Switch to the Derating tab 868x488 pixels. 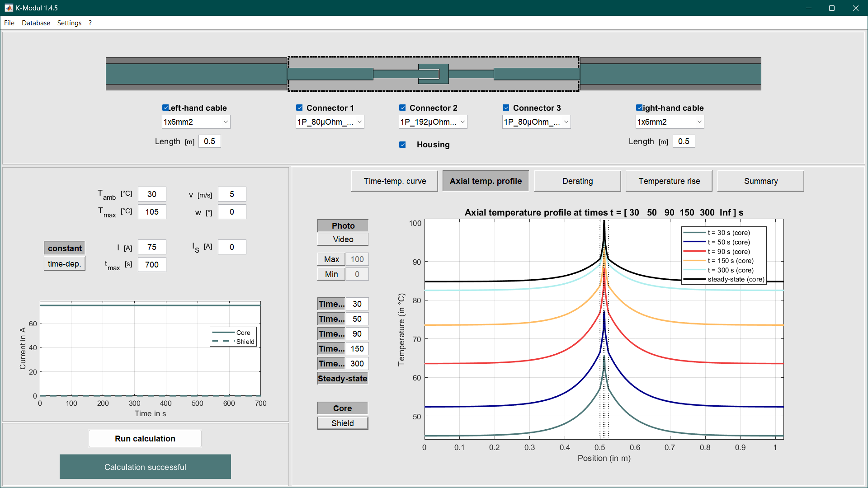click(577, 181)
